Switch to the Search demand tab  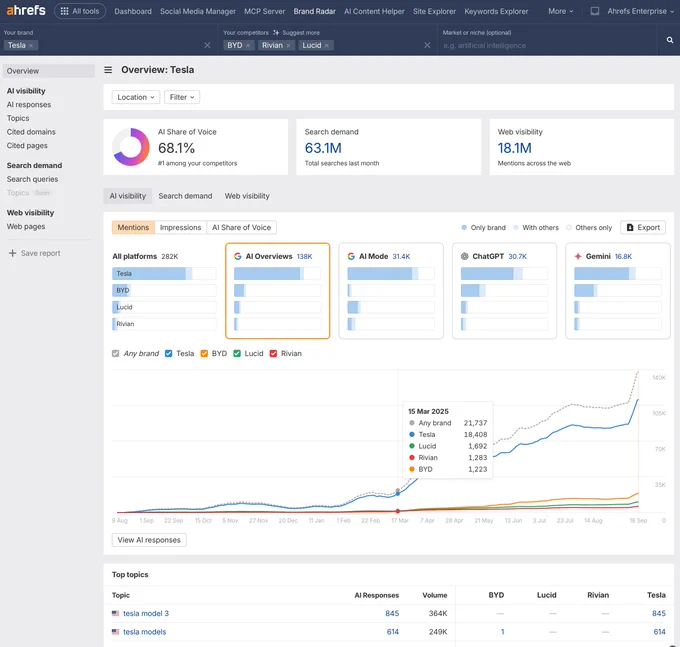[185, 196]
